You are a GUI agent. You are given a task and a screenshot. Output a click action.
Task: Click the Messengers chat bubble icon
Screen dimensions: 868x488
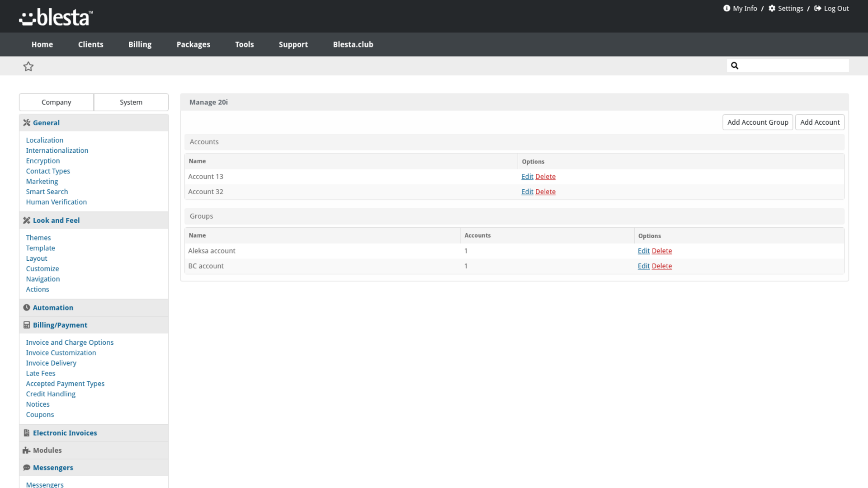pyautogui.click(x=27, y=468)
